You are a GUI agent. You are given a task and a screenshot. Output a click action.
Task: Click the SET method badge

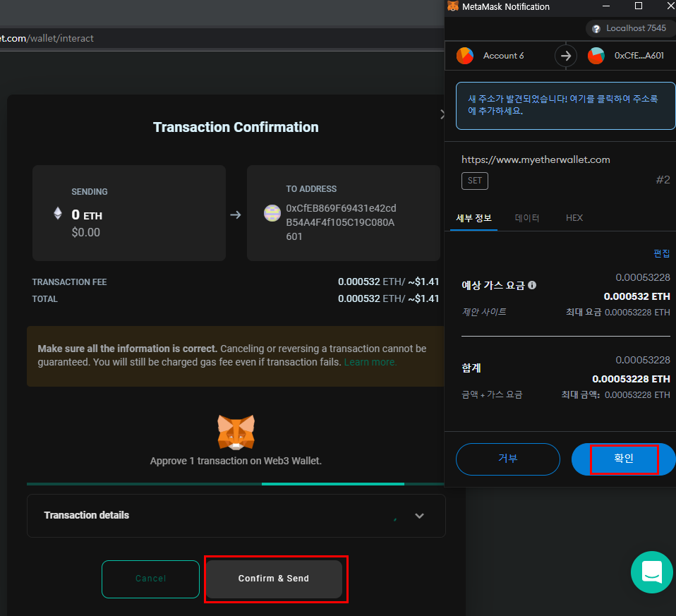[x=475, y=181]
